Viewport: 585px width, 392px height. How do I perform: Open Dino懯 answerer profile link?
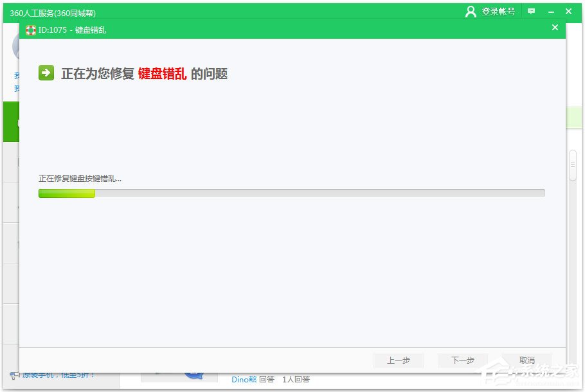point(243,379)
